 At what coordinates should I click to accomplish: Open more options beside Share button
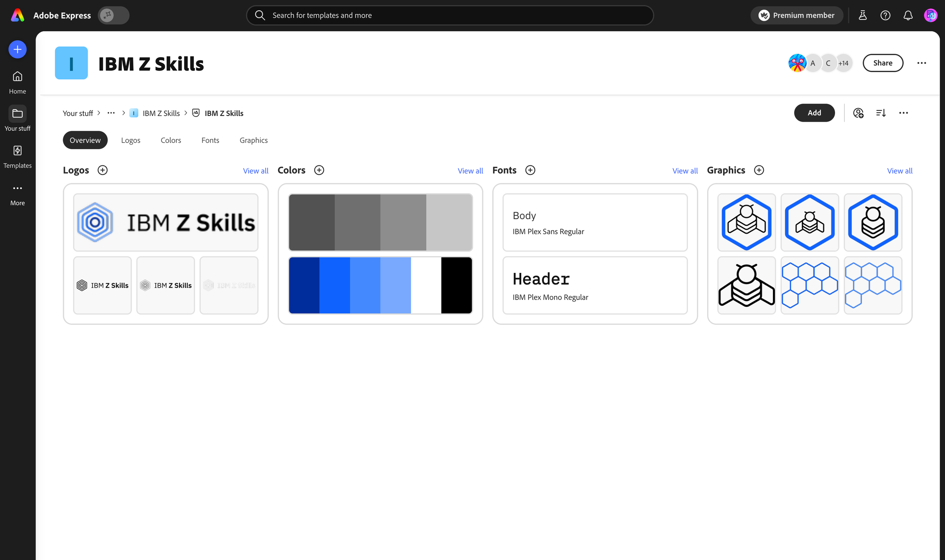point(921,63)
